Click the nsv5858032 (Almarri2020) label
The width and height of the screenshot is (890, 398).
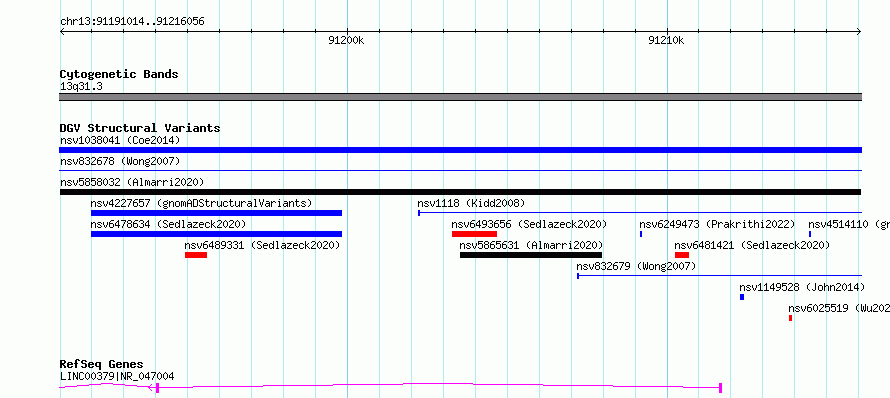tap(132, 182)
